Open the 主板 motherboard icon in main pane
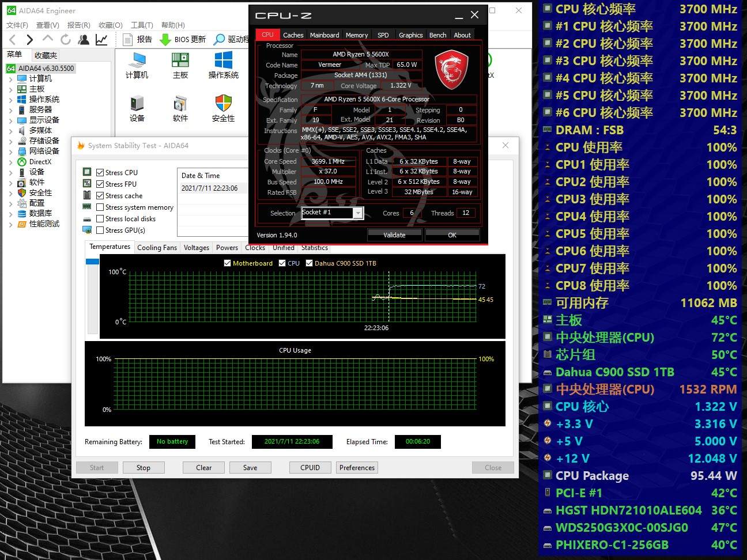The height and width of the screenshot is (560, 747). [x=180, y=60]
